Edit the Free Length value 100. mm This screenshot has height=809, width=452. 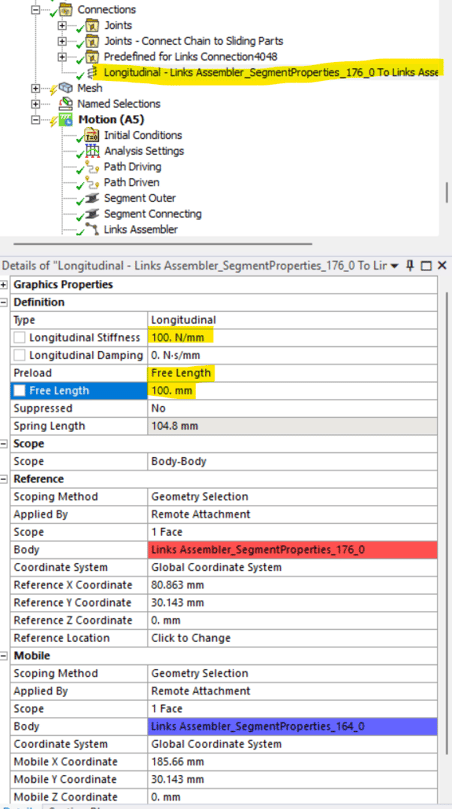(x=292, y=391)
